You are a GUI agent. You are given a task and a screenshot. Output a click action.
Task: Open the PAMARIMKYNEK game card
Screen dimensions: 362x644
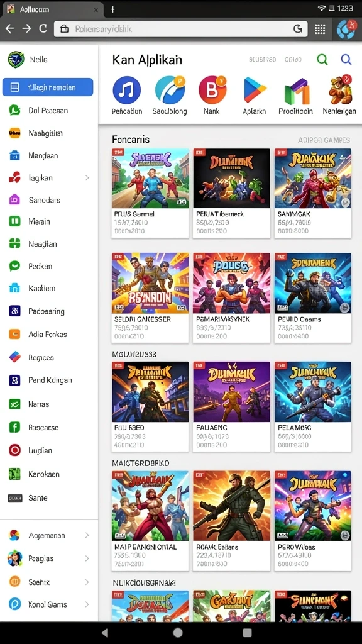(x=231, y=298)
